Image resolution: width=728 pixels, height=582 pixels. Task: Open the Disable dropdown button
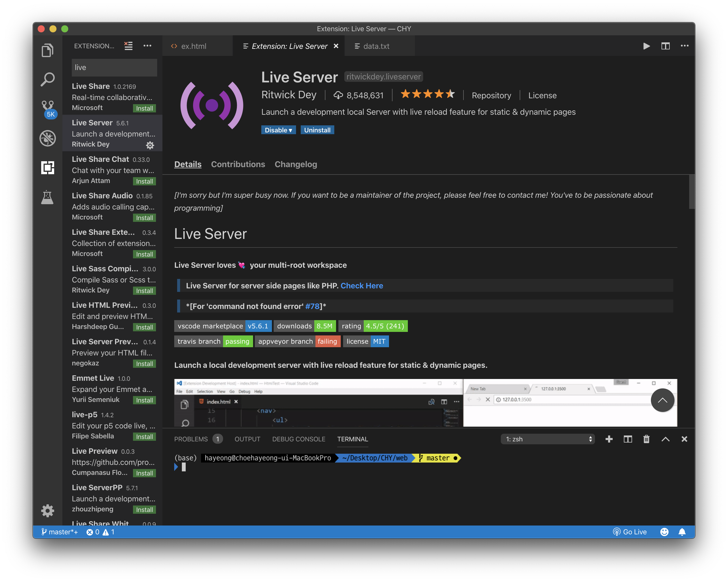278,130
